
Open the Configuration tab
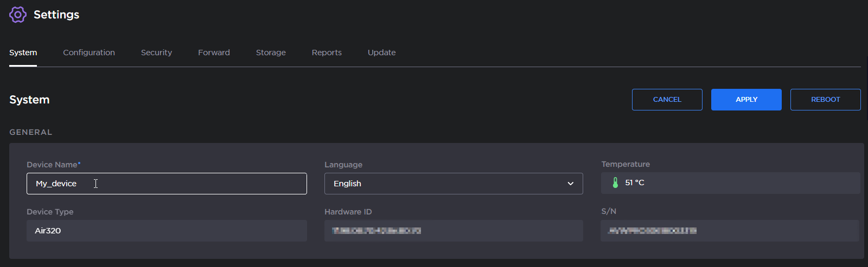[89, 53]
